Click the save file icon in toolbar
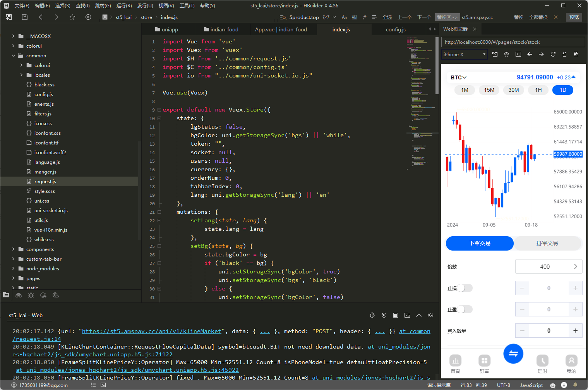Screen dimensions: 588x390 point(25,17)
